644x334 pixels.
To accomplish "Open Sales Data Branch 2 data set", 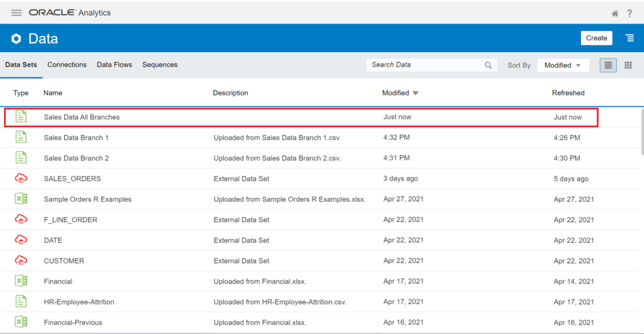I will (x=76, y=158).
